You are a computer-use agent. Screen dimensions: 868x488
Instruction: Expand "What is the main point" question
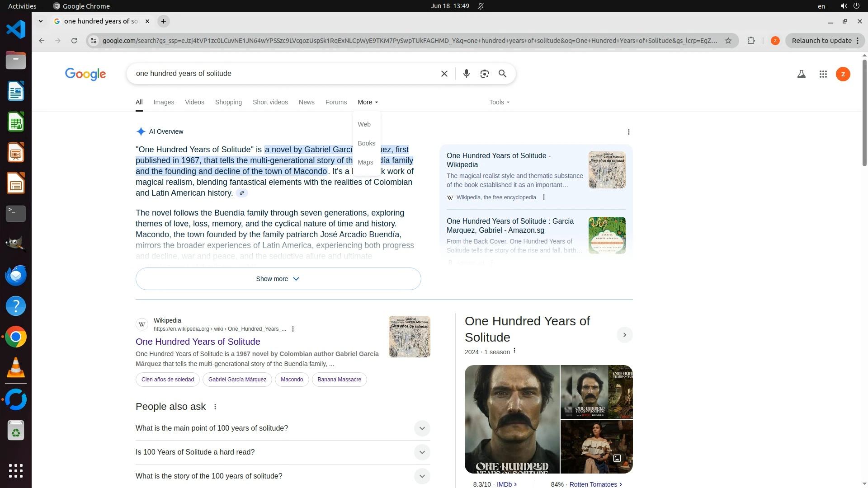421,428
